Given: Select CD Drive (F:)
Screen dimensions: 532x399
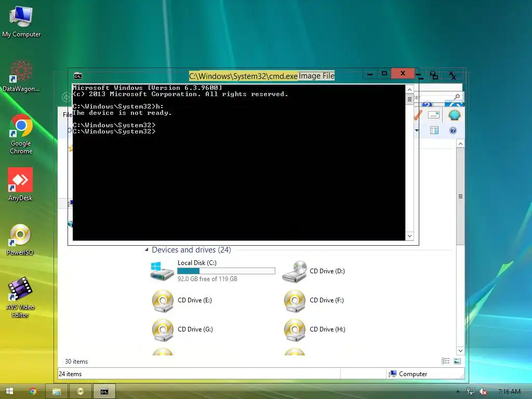Looking at the screenshot, I should [314, 300].
